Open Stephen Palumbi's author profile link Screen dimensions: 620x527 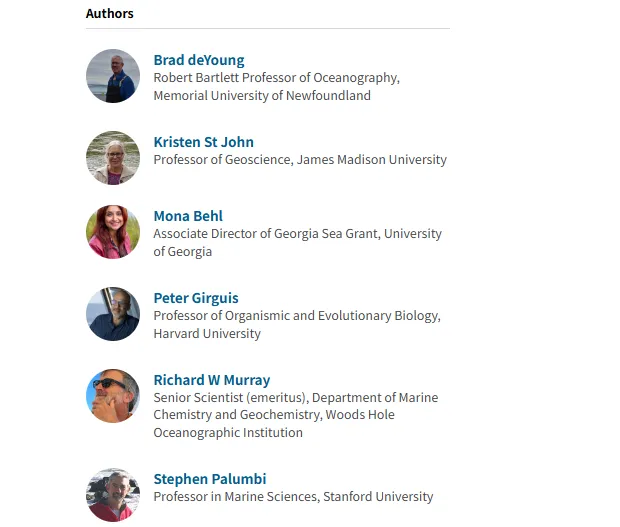[x=210, y=479]
